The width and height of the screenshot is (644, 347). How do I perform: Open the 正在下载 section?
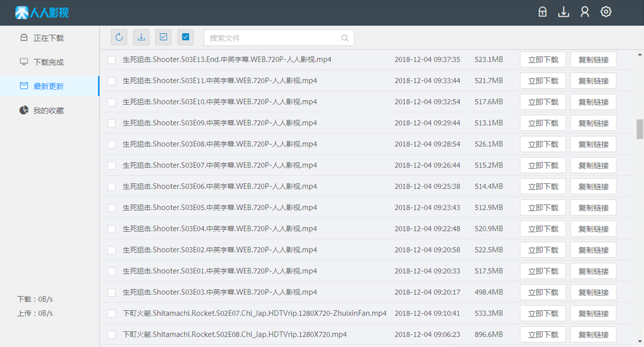tap(49, 38)
